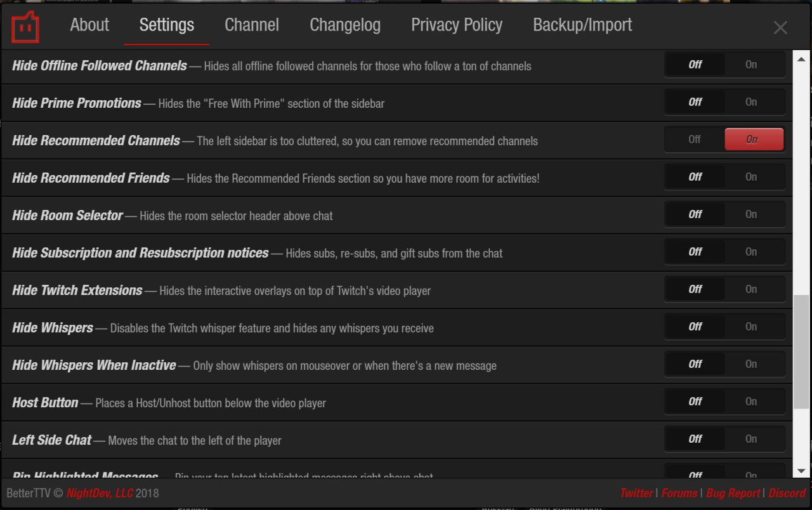812x510 pixels.
Task: Click the settings list scrollbar thumb
Action: pyautogui.click(x=801, y=352)
